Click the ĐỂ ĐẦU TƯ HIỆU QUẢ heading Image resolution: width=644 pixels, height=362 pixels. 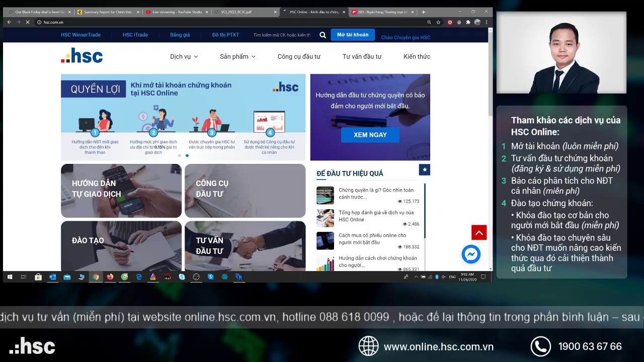[x=350, y=173]
